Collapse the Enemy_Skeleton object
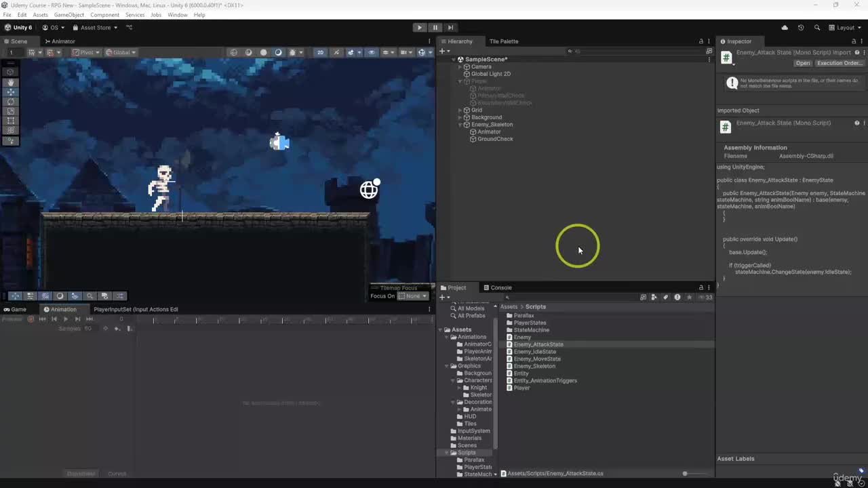 click(460, 125)
